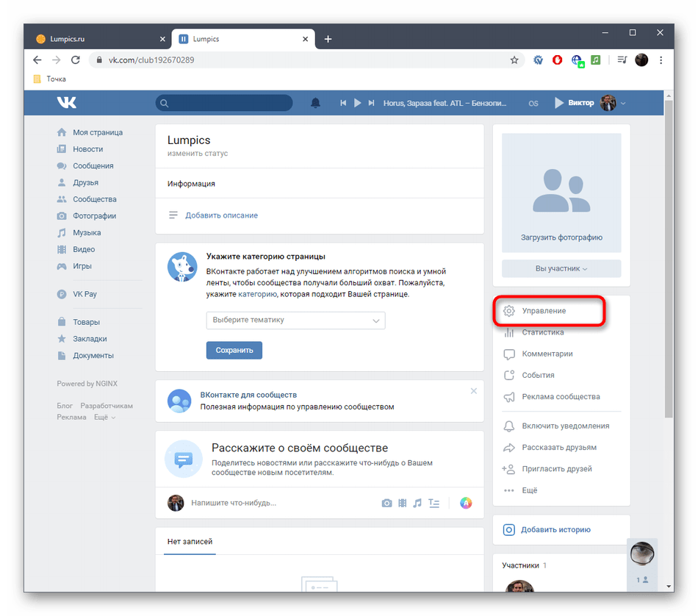
Task: Open the Chrome three-dot menu
Action: pyautogui.click(x=661, y=60)
